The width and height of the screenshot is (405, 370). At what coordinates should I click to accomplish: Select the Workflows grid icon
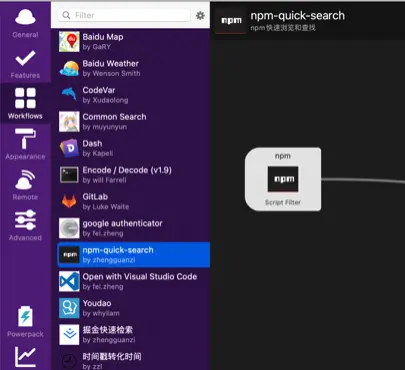coord(25,98)
